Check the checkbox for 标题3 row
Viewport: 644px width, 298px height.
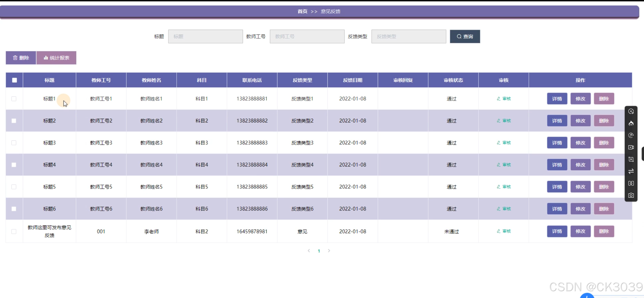[14, 143]
